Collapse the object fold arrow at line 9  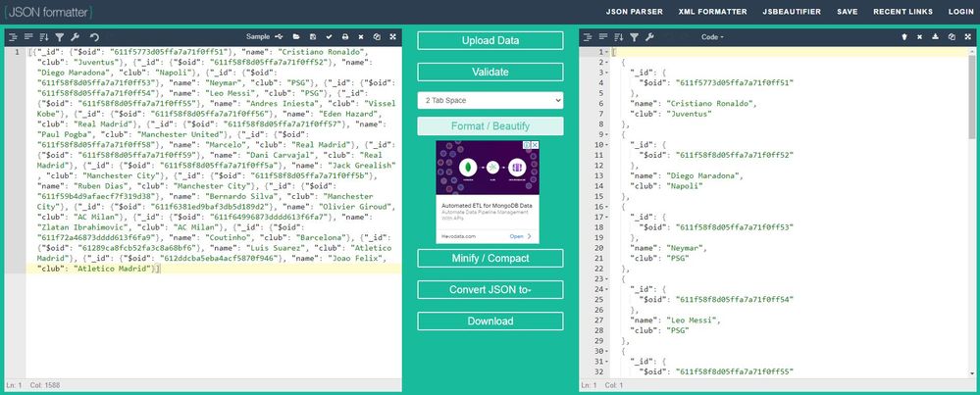[607, 134]
